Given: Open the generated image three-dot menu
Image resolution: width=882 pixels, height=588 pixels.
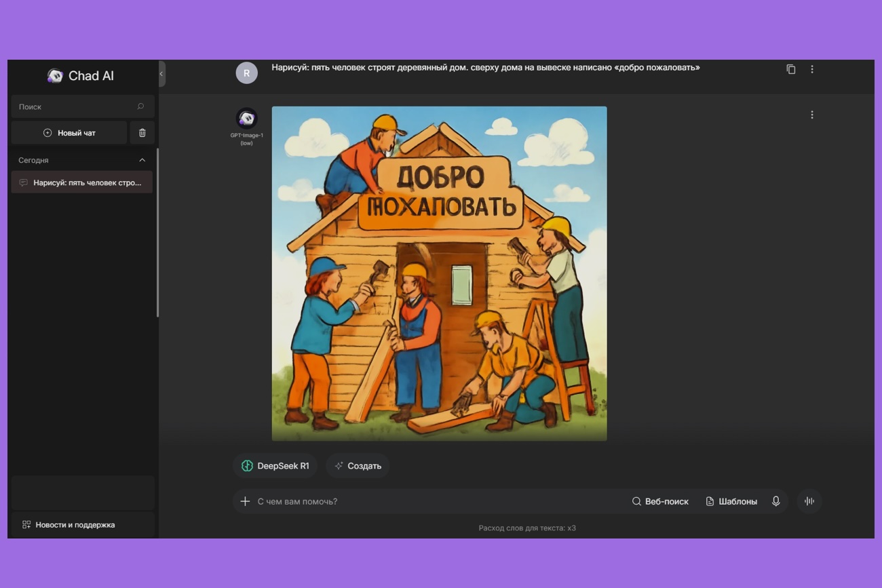Looking at the screenshot, I should pos(811,115).
